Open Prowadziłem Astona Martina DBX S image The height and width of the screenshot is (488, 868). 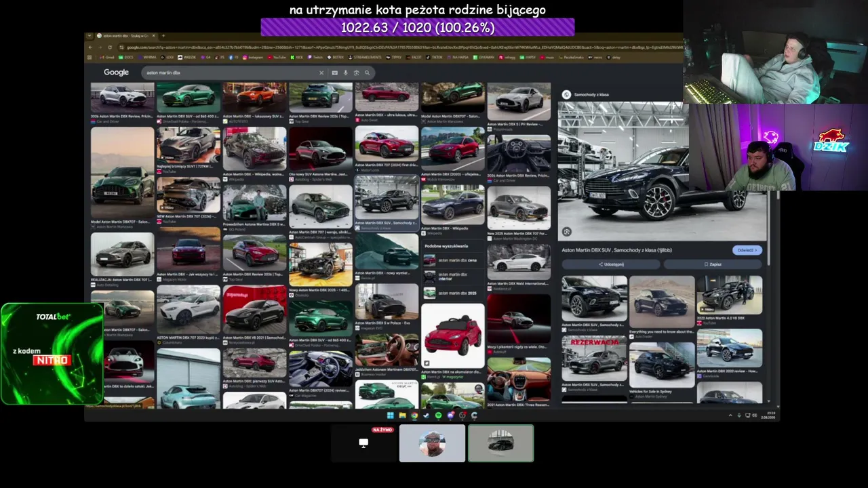[254, 203]
